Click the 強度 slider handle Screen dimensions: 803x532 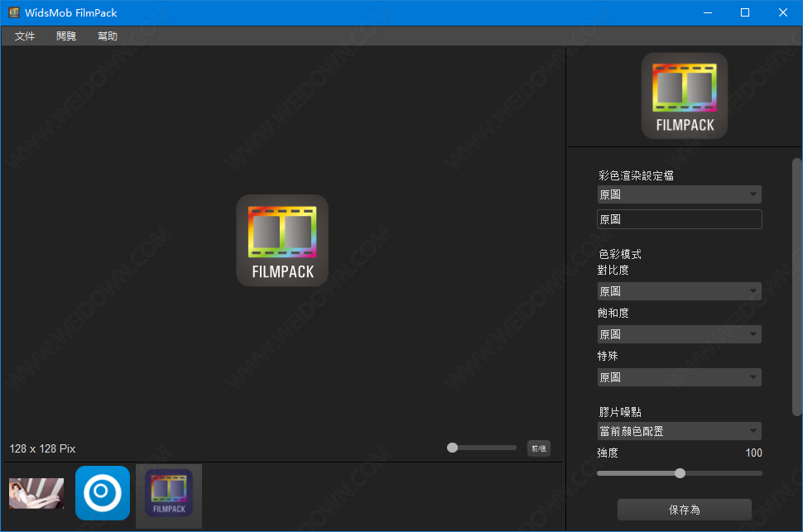pos(680,473)
